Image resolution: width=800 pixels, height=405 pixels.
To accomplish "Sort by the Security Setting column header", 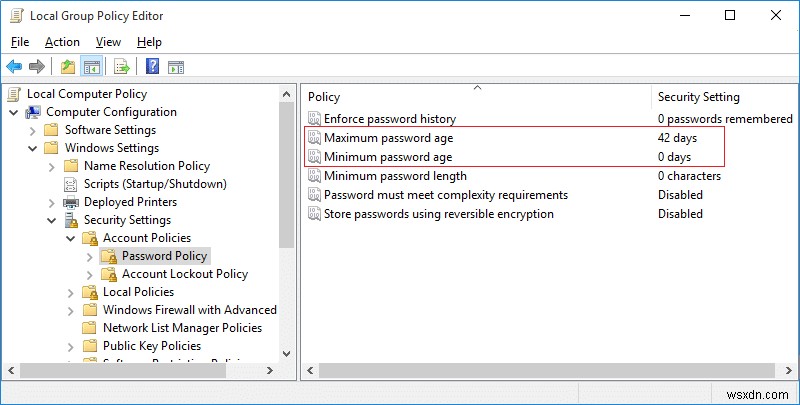I will 698,97.
